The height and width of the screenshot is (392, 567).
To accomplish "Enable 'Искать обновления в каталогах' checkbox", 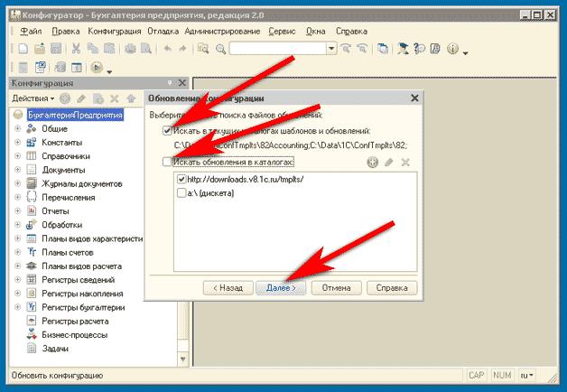I will pyautogui.click(x=166, y=162).
